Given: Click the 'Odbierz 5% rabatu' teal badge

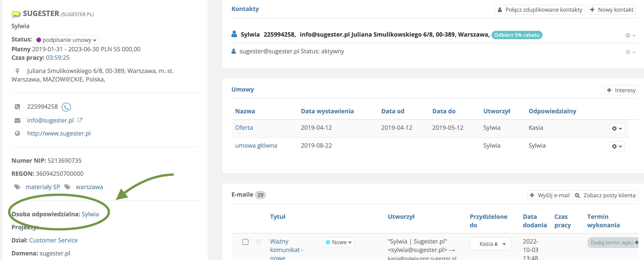Looking at the screenshot, I should 517,35.
